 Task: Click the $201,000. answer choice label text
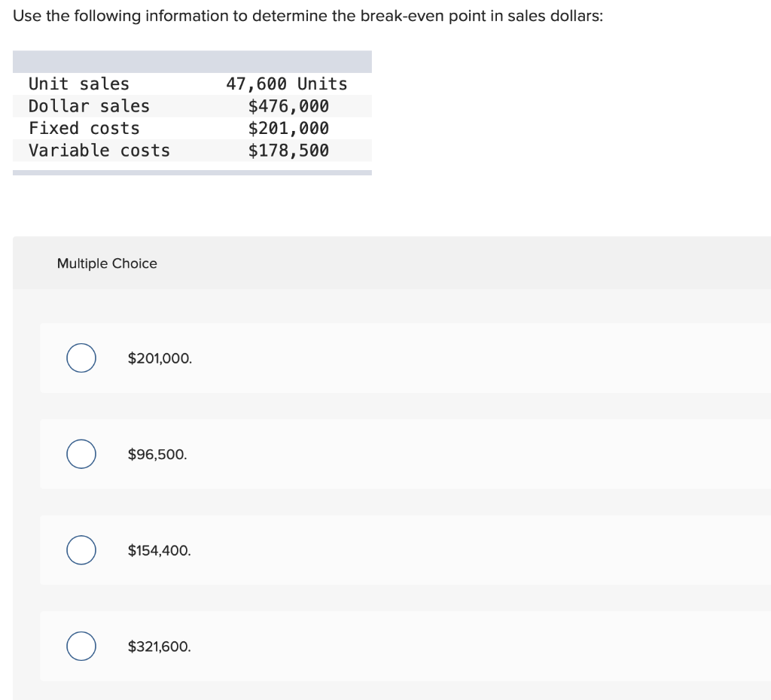click(160, 358)
